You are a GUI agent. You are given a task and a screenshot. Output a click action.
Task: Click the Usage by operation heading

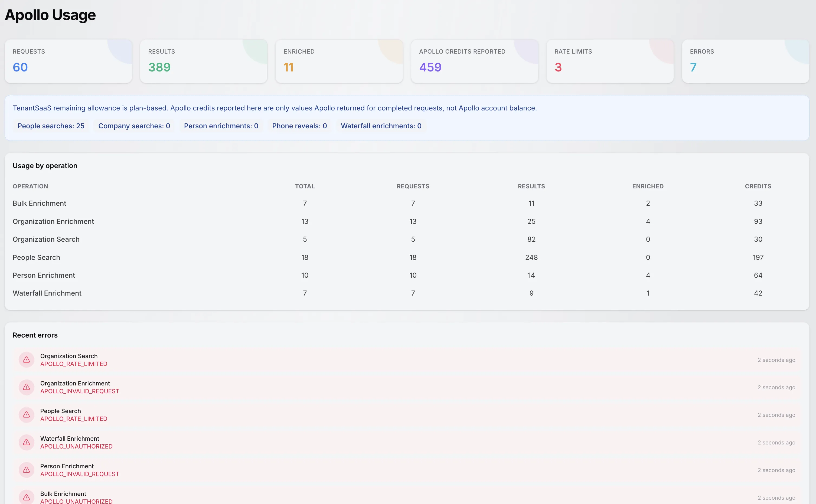45,166
